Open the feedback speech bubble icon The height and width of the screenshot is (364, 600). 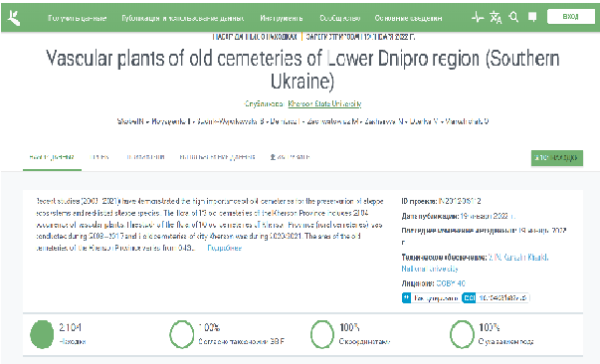tap(532, 17)
